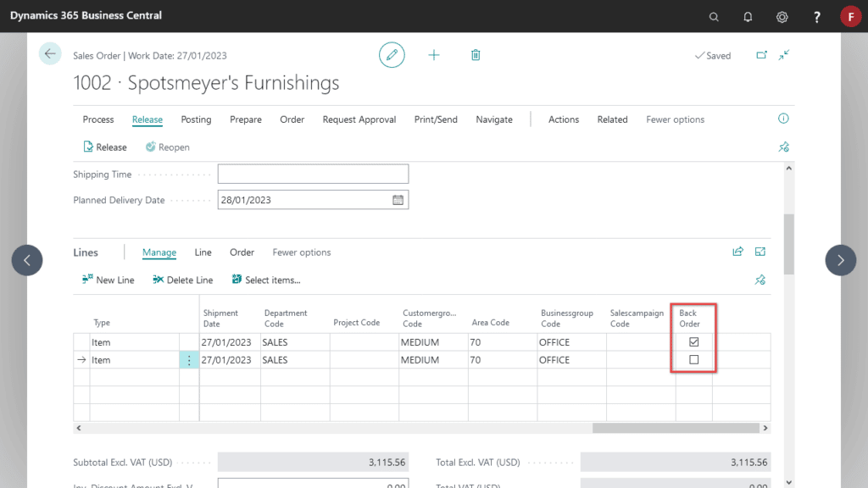Open calendar picker for Planned Delivery Date

click(398, 200)
